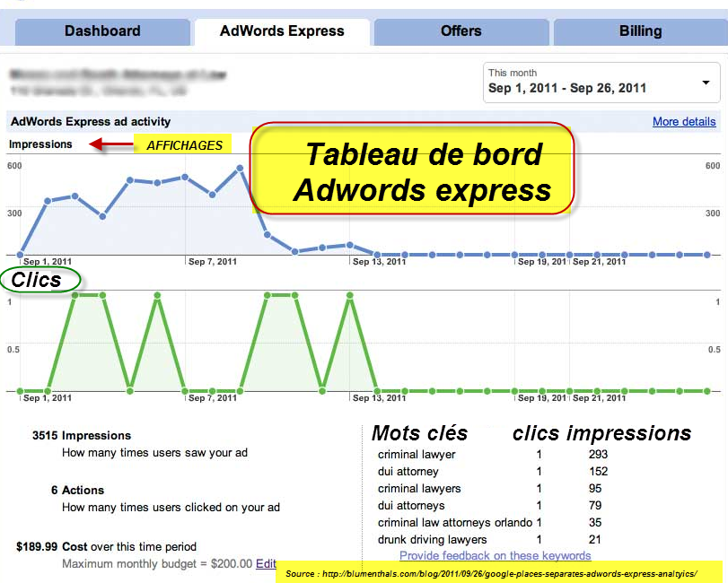
Task: Select the Billing tab
Action: (x=641, y=31)
